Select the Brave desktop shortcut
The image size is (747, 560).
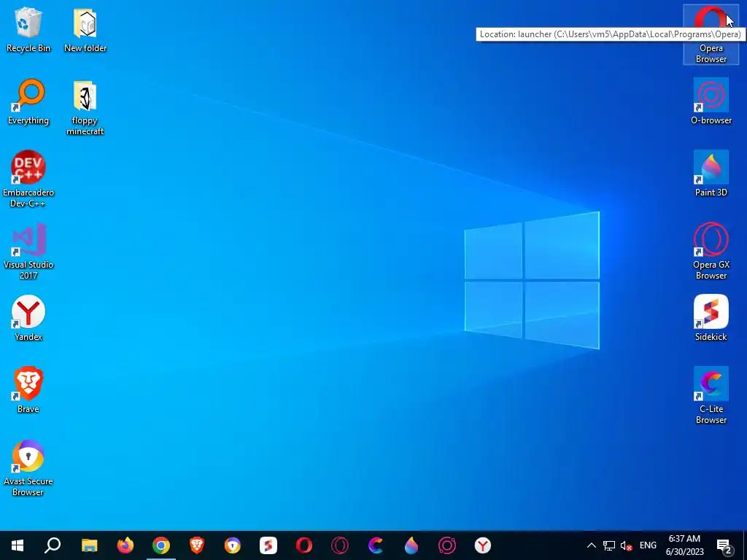coord(28,391)
